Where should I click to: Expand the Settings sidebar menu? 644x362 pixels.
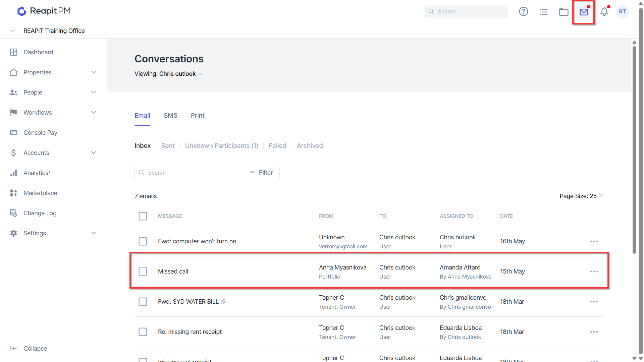click(94, 233)
